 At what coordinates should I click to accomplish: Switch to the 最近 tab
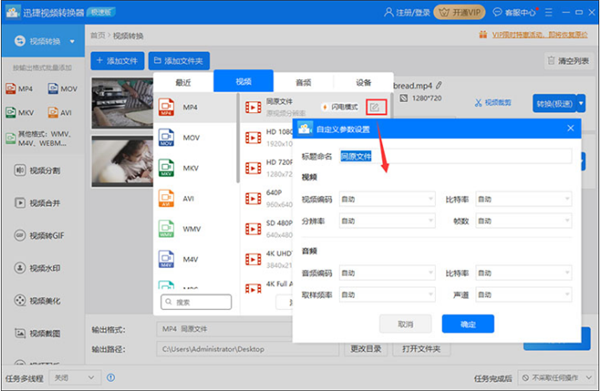point(183,82)
